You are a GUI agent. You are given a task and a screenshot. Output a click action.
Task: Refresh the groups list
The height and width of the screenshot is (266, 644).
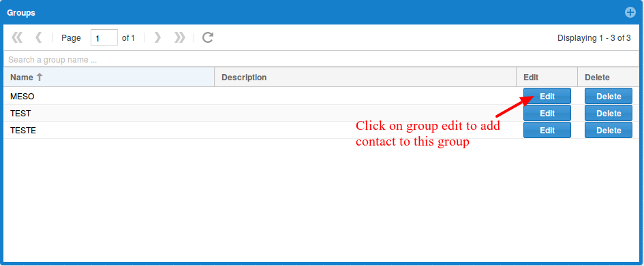pyautogui.click(x=208, y=37)
